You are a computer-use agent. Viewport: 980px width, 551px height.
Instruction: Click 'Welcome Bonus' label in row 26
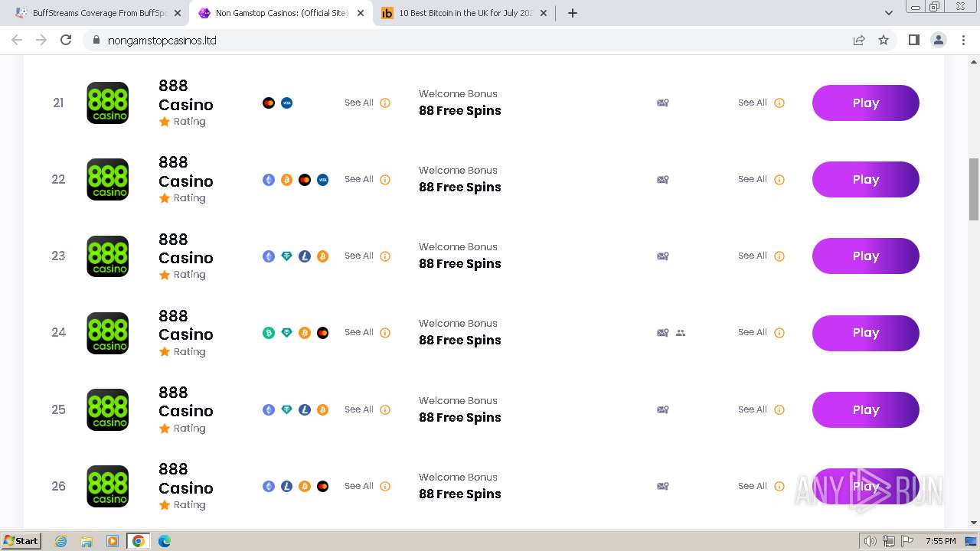[458, 477]
